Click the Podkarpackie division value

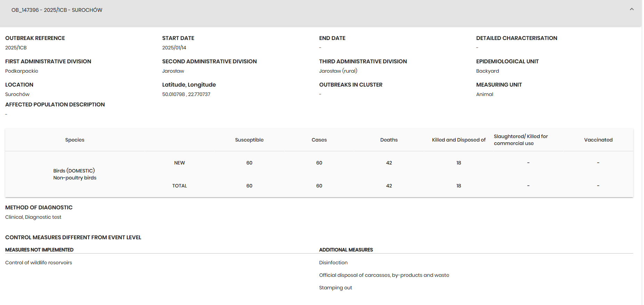point(22,71)
